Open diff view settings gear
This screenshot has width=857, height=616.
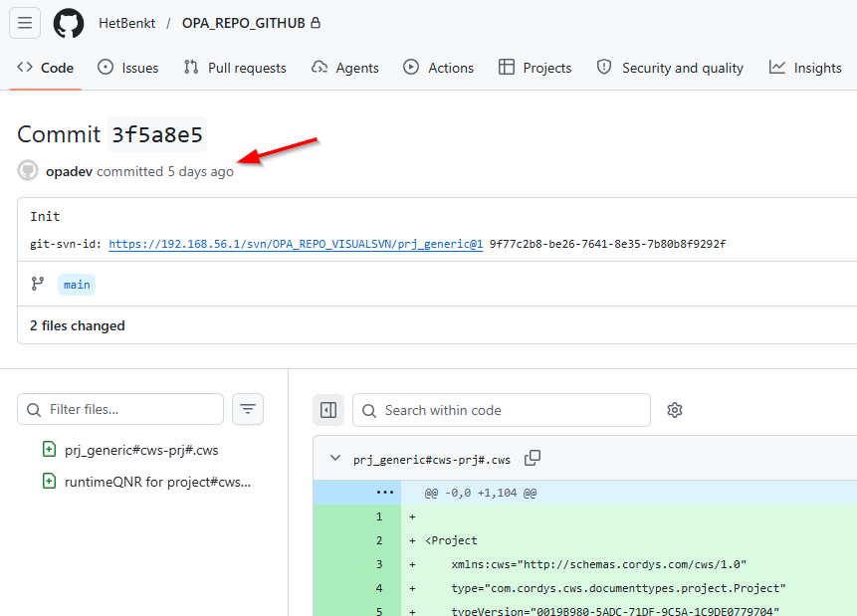(x=675, y=410)
